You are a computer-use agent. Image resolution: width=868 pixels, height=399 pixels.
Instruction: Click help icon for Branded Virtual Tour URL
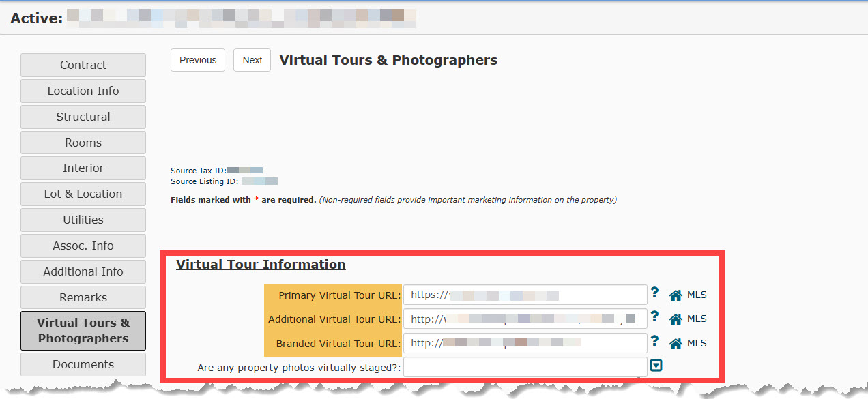point(654,341)
